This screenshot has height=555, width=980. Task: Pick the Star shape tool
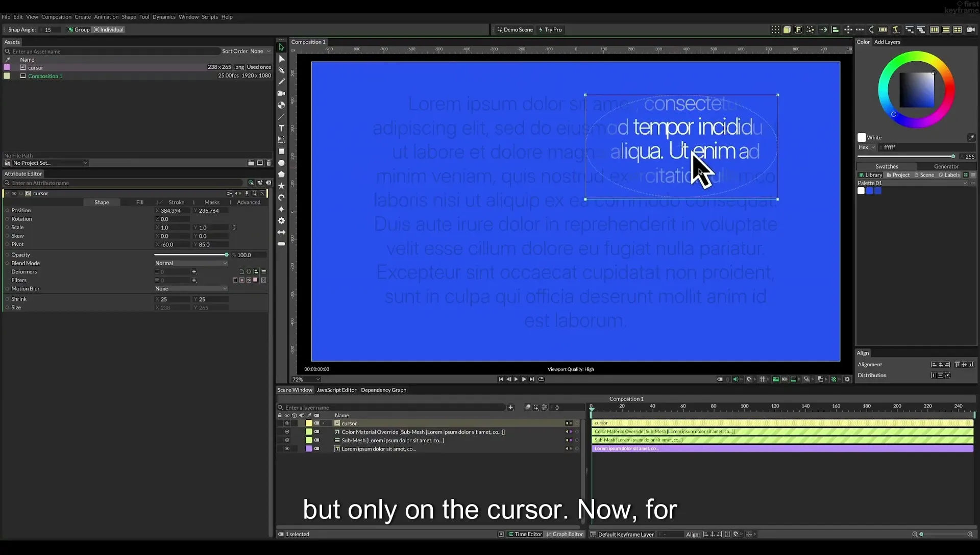(281, 186)
